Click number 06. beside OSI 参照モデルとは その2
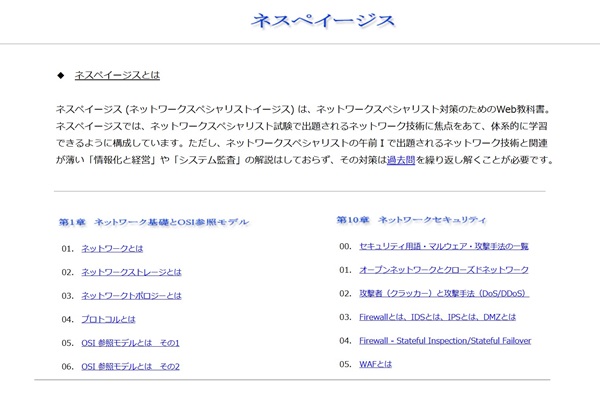Screen dimensions: 600x395 (x=68, y=367)
